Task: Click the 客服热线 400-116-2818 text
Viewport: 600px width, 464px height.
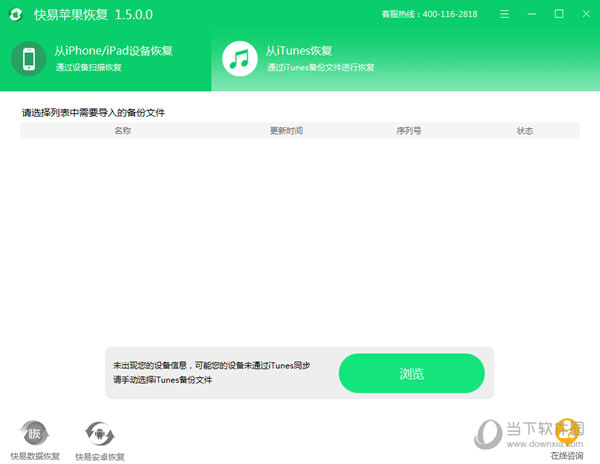Action: pos(429,14)
